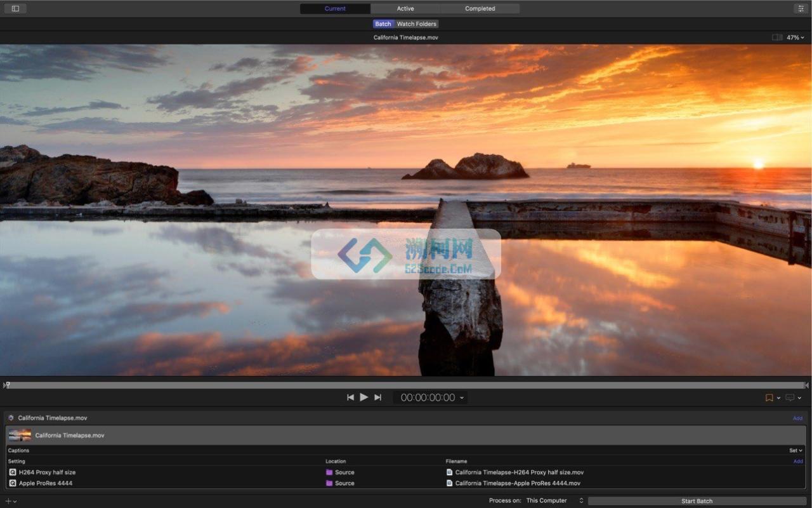This screenshot has width=812, height=508.
Task: Open the captions display dropdown chevron
Action: [x=799, y=398]
